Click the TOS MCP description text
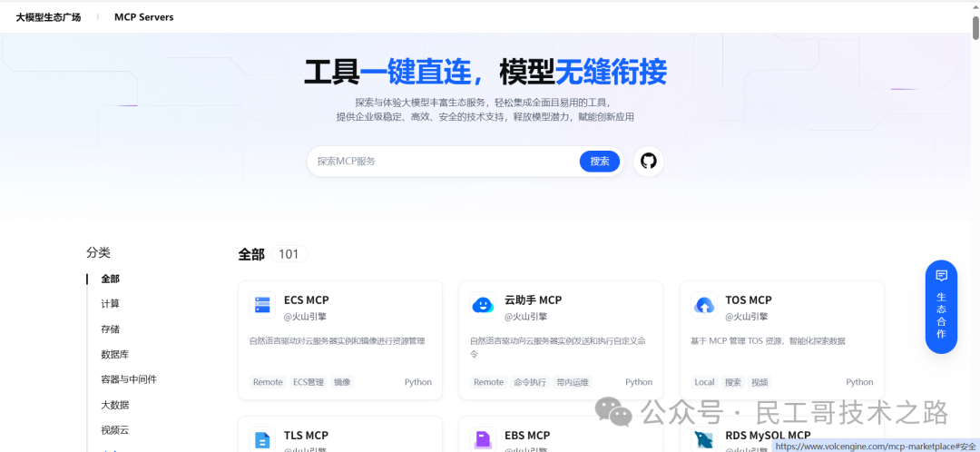Screen dimensions: 980x452 tap(768, 341)
